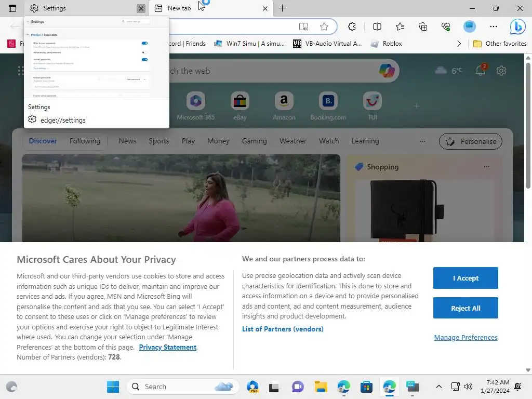
Task: Toggle split screen view icon
Action: 377,26
